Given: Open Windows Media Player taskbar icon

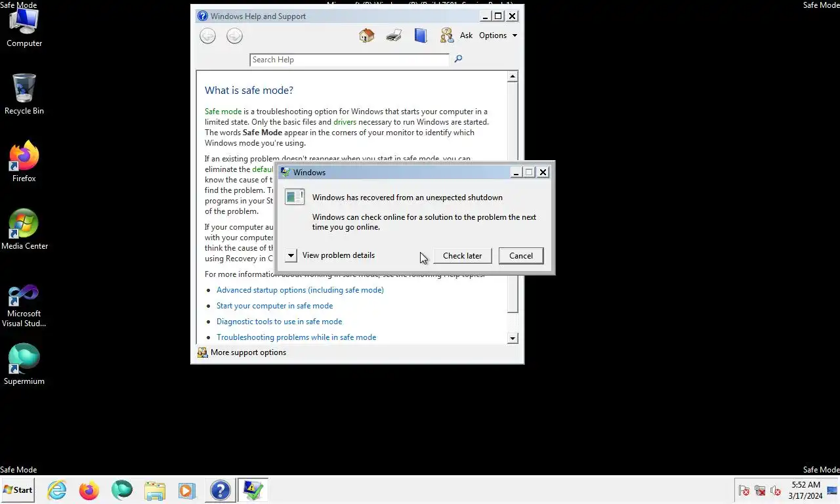Looking at the screenshot, I should (186, 490).
